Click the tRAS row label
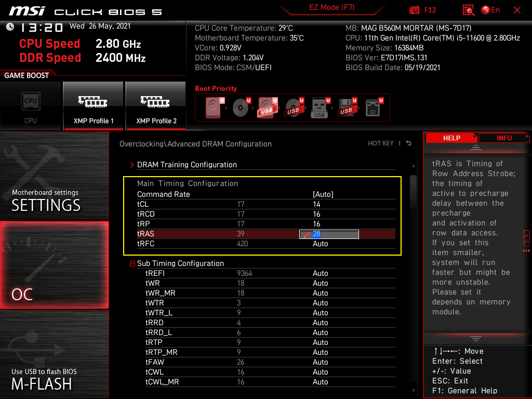 (x=145, y=234)
